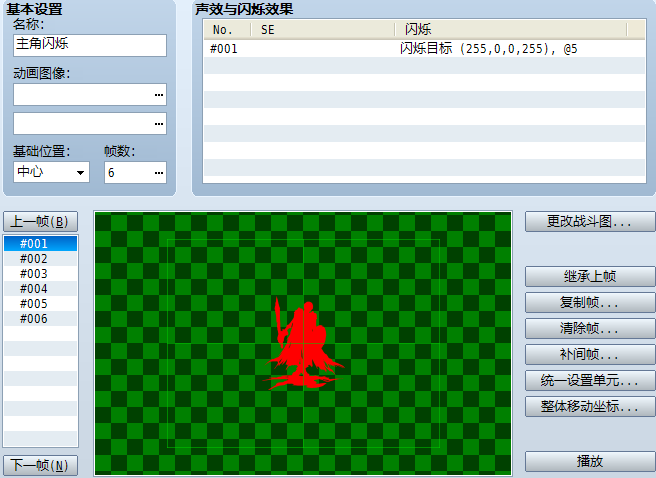
Task: Click the 统一设置单元... button
Action: (x=590, y=380)
